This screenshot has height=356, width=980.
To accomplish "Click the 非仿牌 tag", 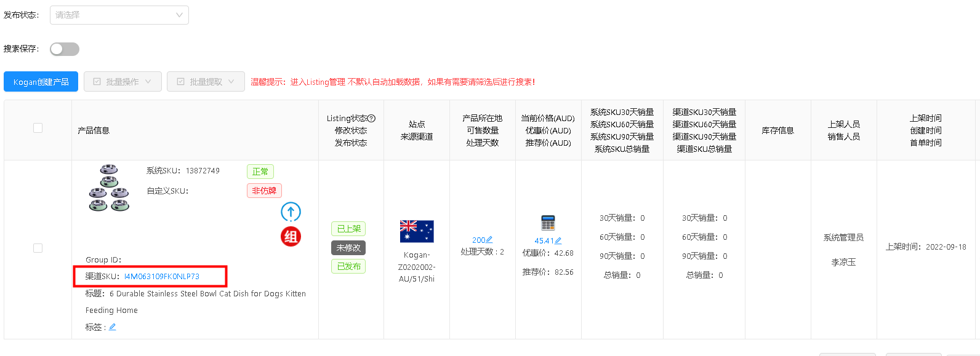I will [x=264, y=191].
